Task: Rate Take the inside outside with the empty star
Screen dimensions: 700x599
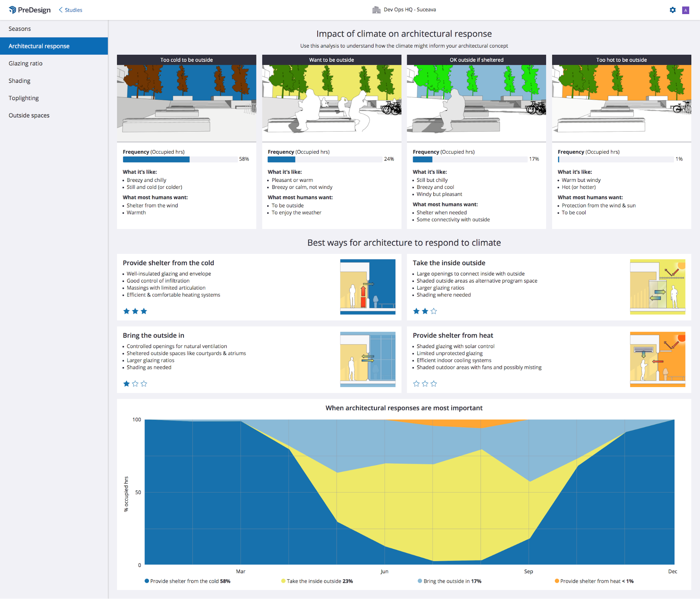Action: [434, 311]
